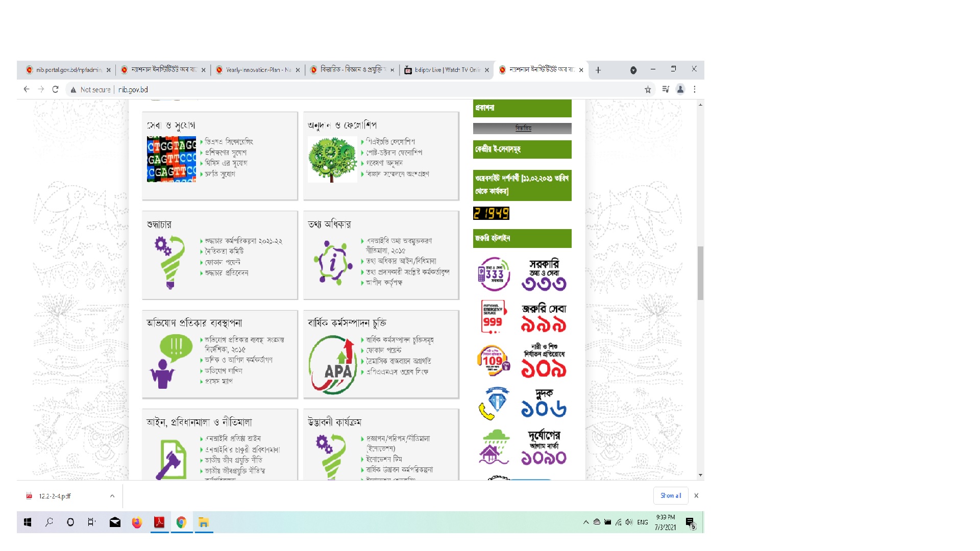Open Firefox from the Windows taskbar

pos(137,522)
